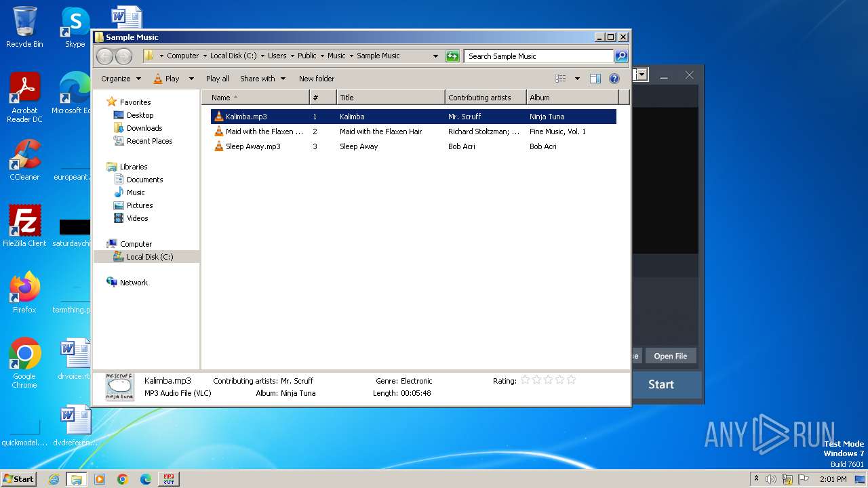Select Music library in navigation pane
This screenshot has width=868, height=488.
[136, 192]
